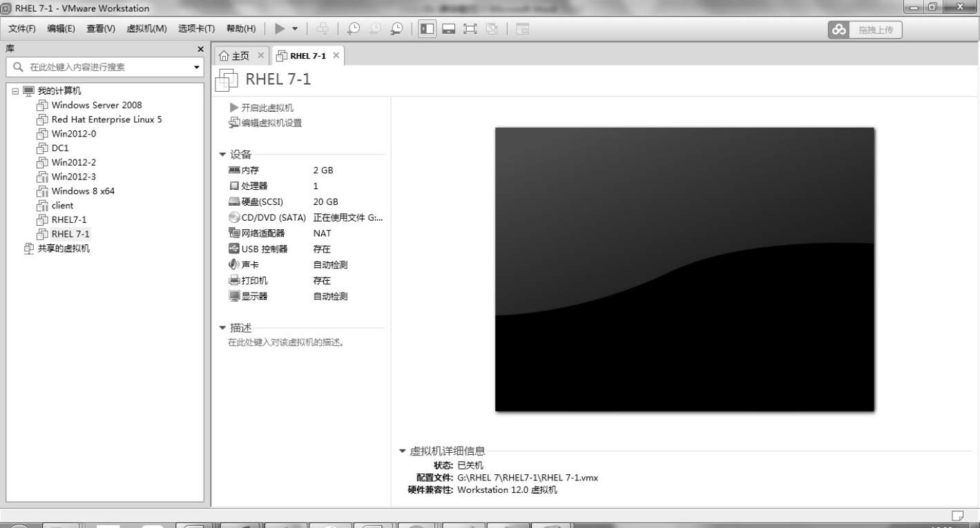
Task: Close the library panel
Action: click(x=201, y=49)
